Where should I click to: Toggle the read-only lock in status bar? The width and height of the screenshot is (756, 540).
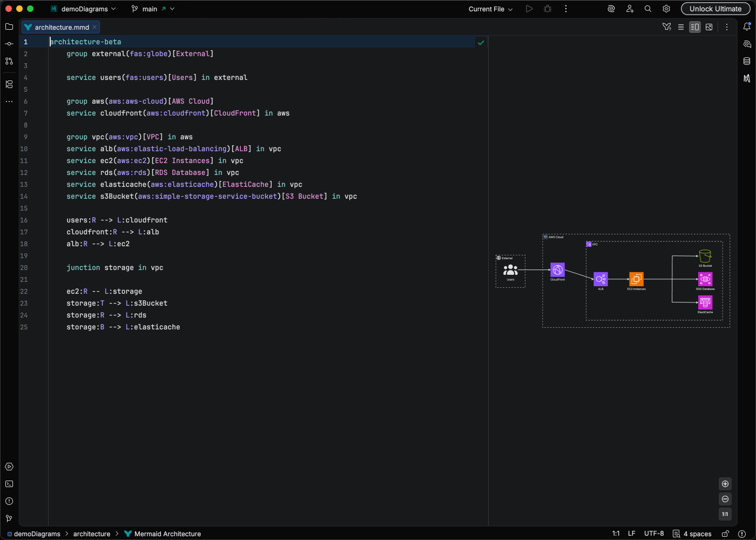tap(725, 534)
